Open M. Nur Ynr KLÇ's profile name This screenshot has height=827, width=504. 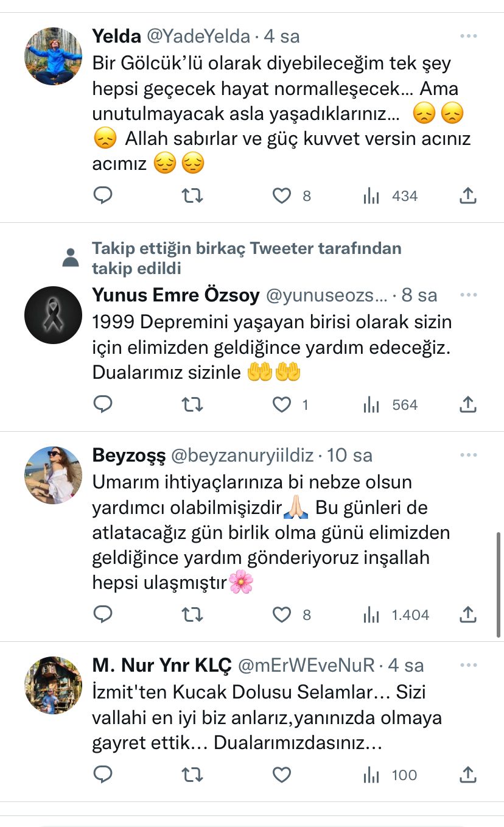click(x=162, y=666)
